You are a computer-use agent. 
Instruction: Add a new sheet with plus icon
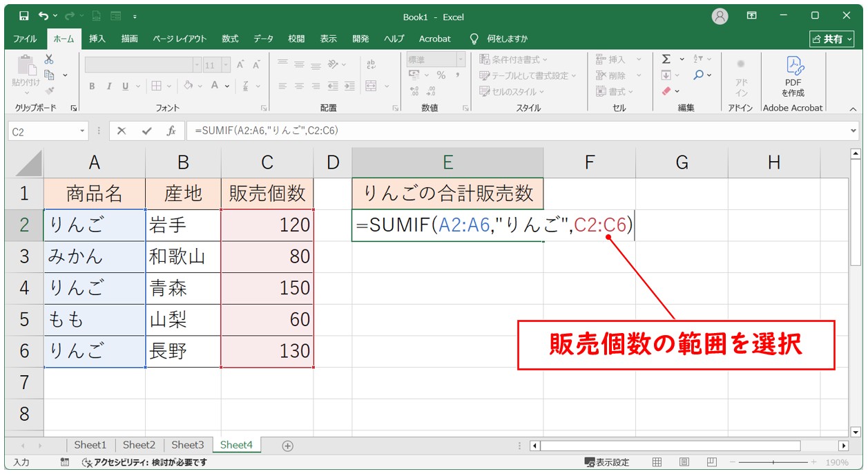(x=288, y=446)
